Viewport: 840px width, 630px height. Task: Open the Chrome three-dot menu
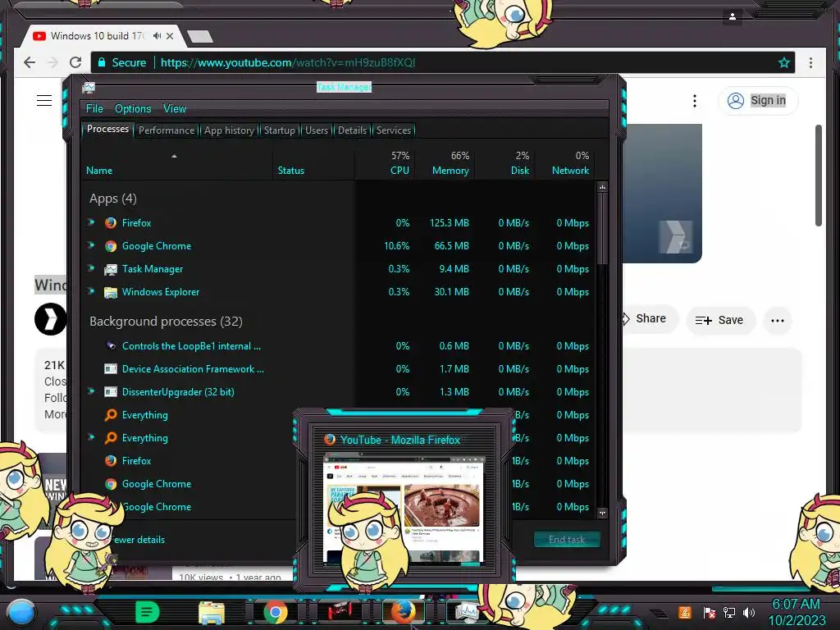[810, 62]
